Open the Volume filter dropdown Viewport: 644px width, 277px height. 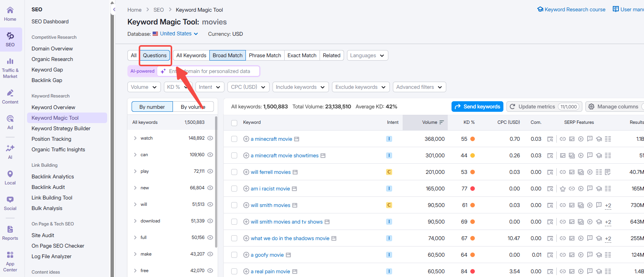(144, 87)
